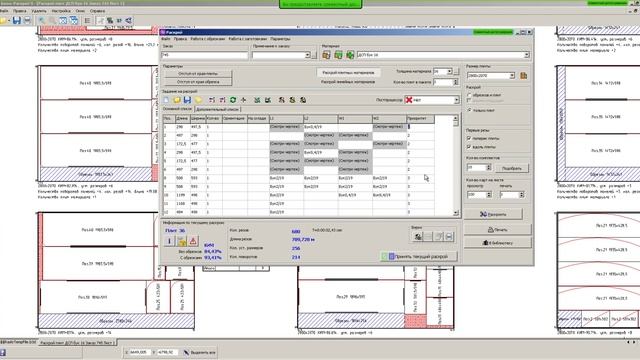
Task: Click the Печать button on the right panel
Action: click(498, 230)
